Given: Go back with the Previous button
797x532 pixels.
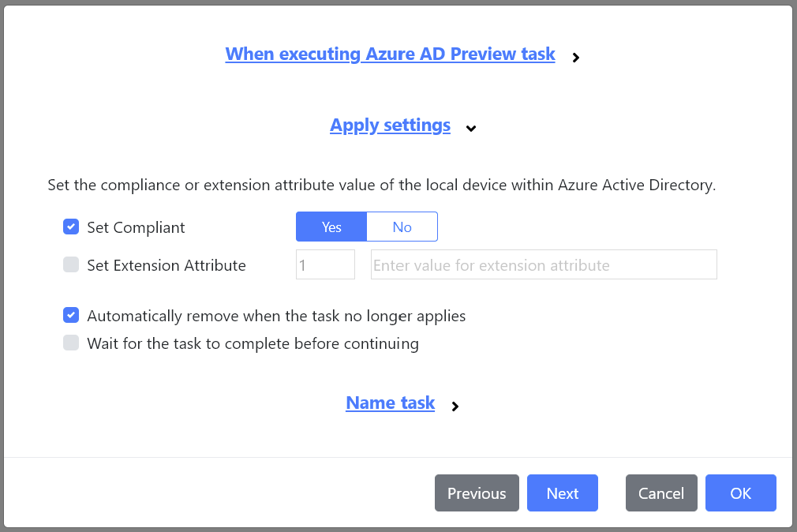Looking at the screenshot, I should 477,493.
